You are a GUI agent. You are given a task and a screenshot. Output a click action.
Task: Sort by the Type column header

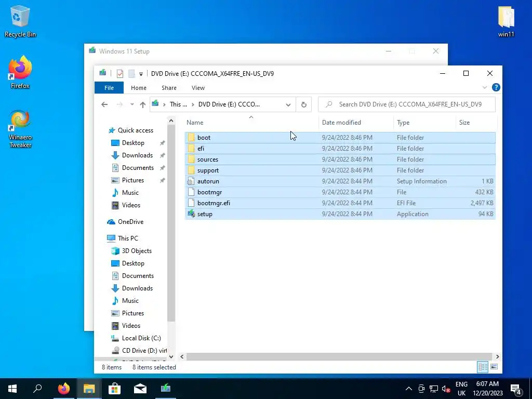pyautogui.click(x=424, y=123)
